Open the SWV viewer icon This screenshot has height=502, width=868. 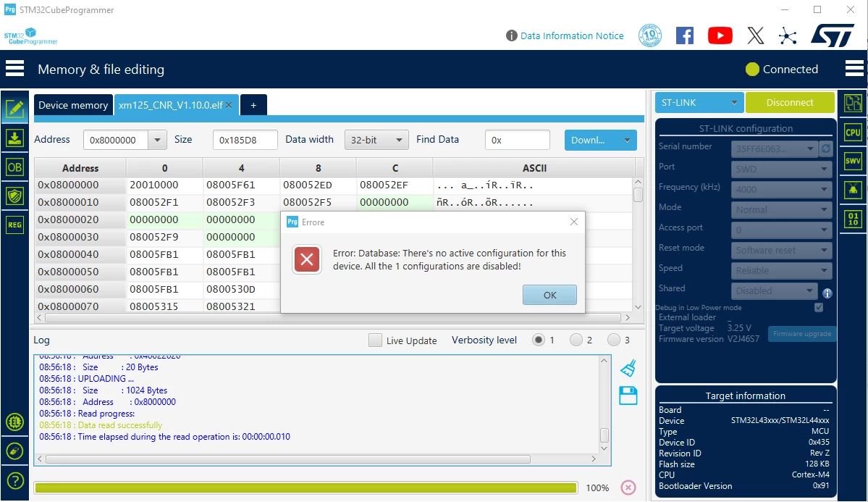point(853,162)
